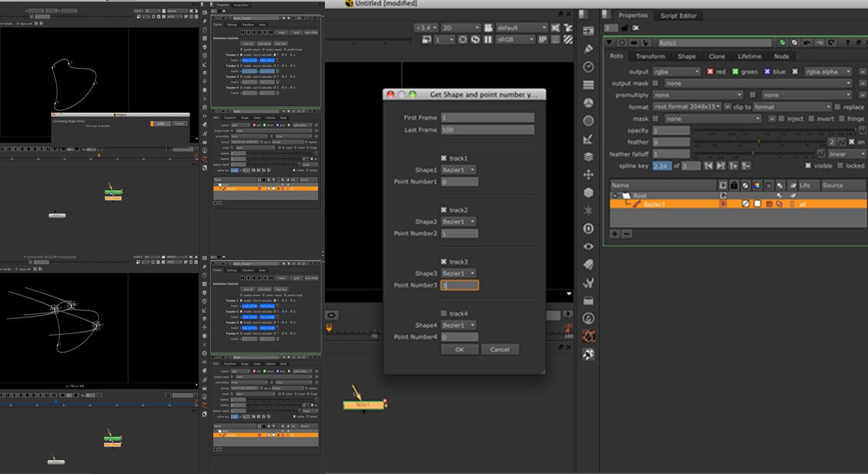Open the Filter nodes circle icon
Viewport: 868px width, 474px height.
pos(589,121)
